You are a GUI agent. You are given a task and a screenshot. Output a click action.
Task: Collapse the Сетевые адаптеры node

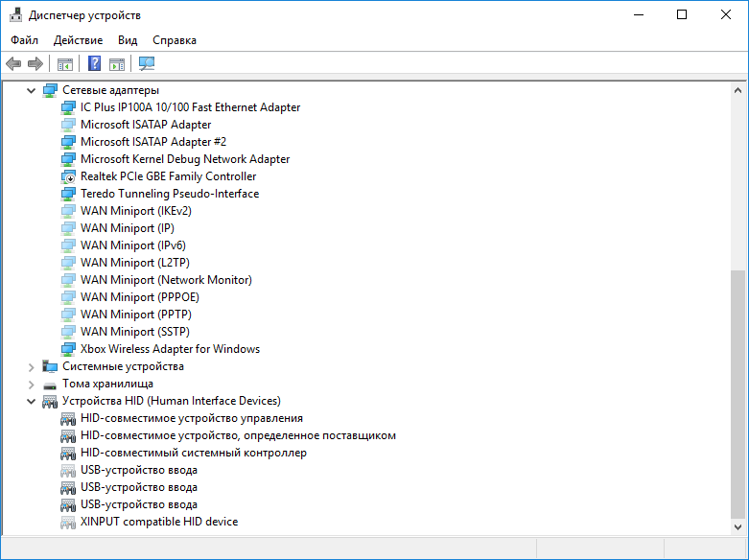[31, 90]
